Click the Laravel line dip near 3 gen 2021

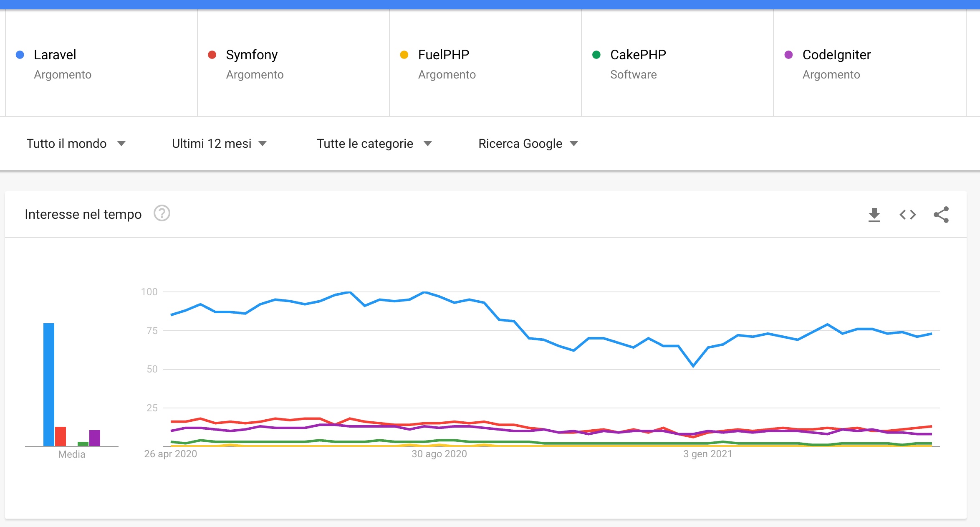693,366
